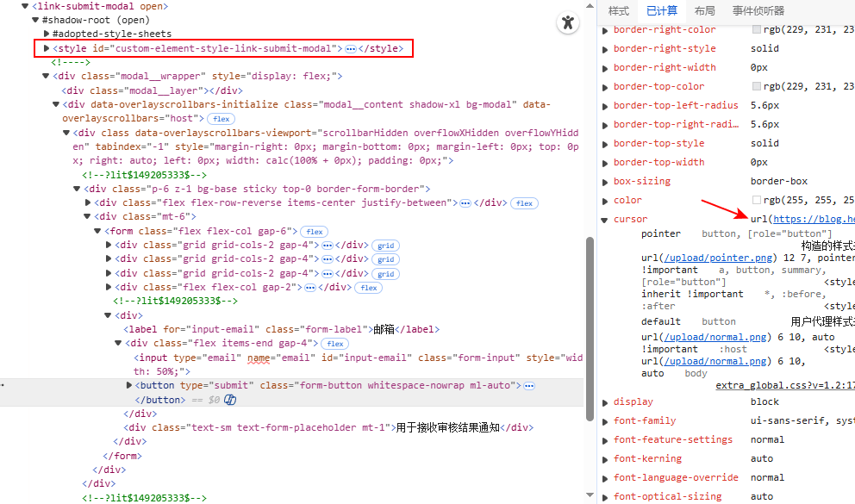Expand the font-family computed property
This screenshot has height=504, width=855.
point(605,421)
